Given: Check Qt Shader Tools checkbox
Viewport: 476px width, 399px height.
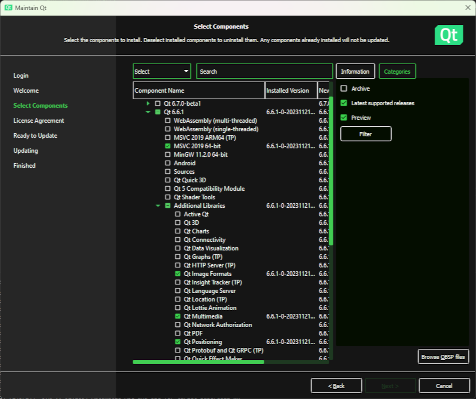Looking at the screenshot, I should point(168,197).
